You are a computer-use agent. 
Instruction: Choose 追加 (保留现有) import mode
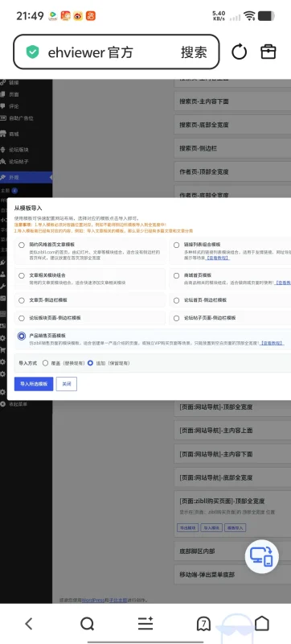tap(90, 363)
